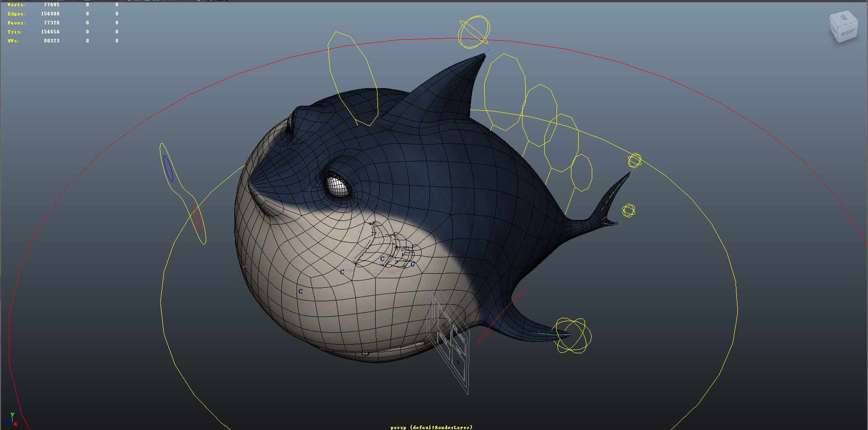The height and width of the screenshot is (430, 868).
Task: Click the persp (defaultRenderLayer) camera label
Action: tap(431, 427)
